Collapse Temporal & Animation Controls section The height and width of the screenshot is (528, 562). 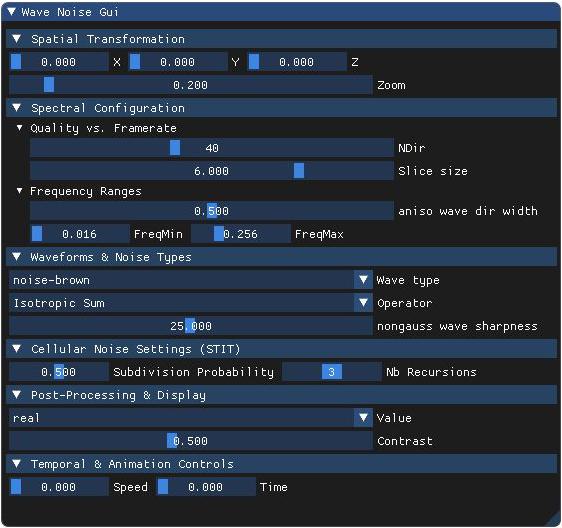click(16, 463)
